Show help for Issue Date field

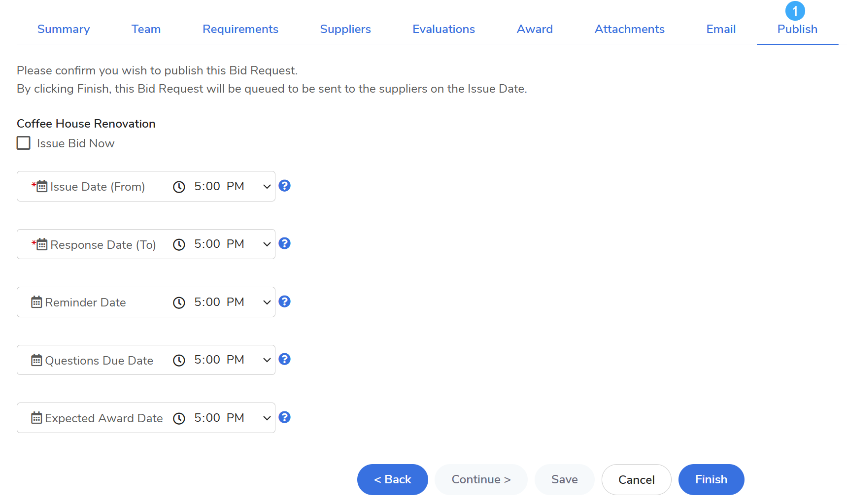[284, 186]
